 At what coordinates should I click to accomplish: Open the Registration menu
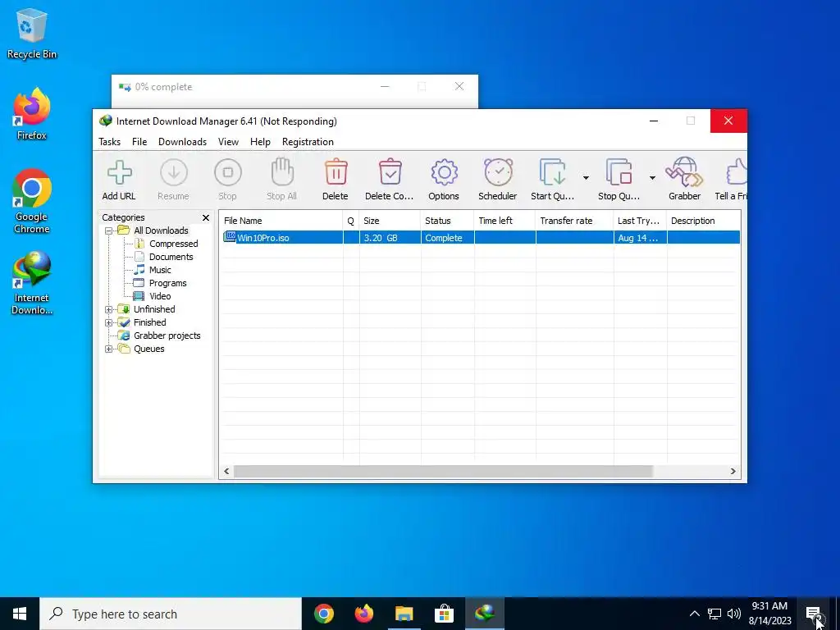pyautogui.click(x=308, y=142)
